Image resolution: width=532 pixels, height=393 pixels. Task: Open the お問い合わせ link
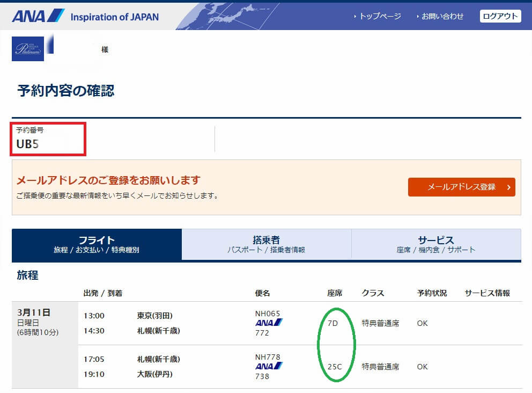tap(442, 16)
